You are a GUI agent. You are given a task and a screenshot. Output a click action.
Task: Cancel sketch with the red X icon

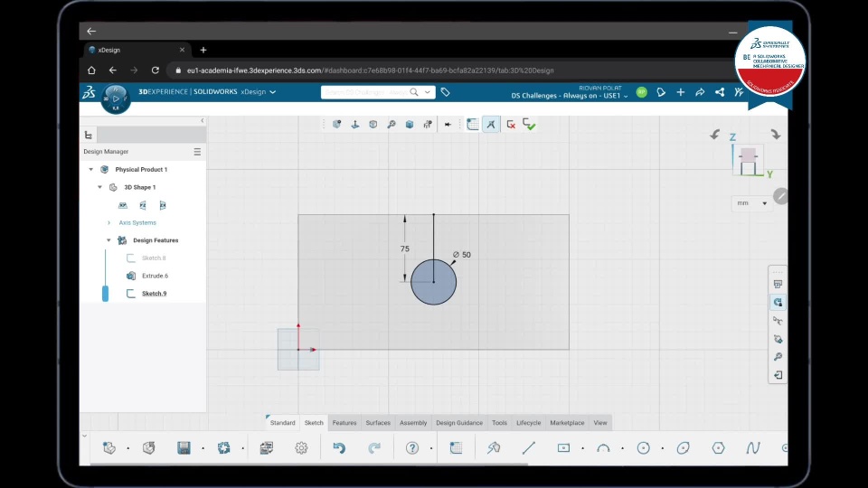pyautogui.click(x=511, y=125)
